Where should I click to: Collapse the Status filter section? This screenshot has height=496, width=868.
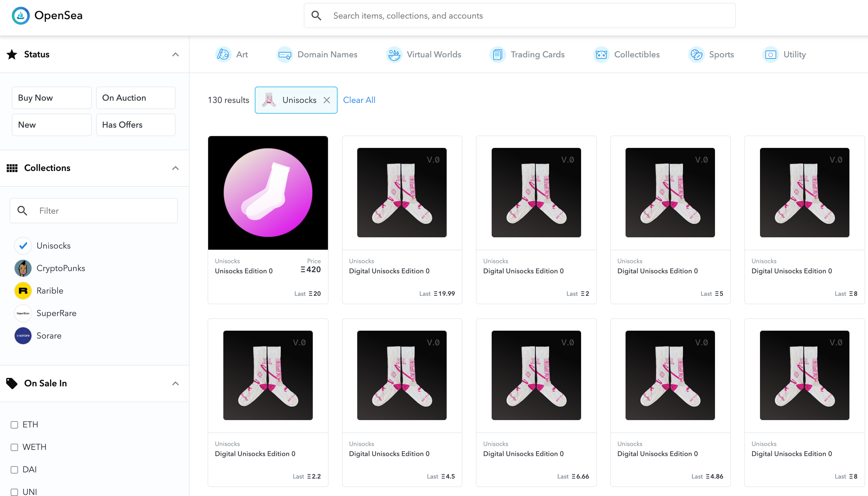point(176,55)
